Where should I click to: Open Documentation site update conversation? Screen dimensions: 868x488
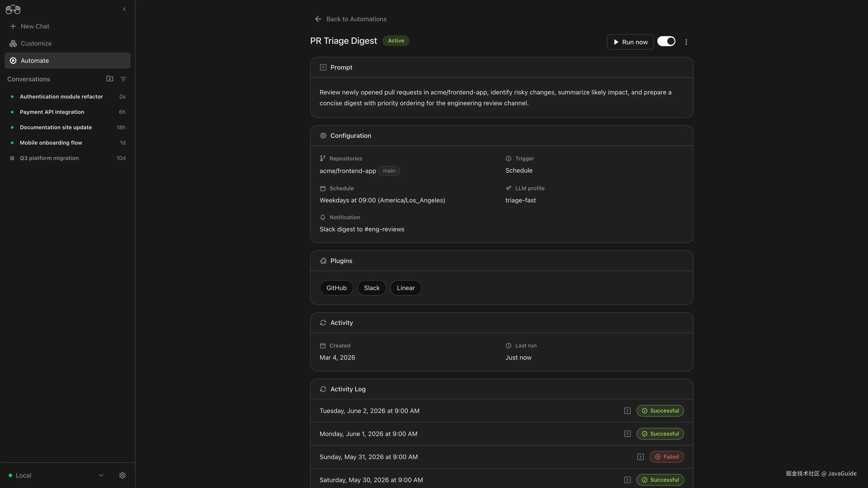coord(67,127)
